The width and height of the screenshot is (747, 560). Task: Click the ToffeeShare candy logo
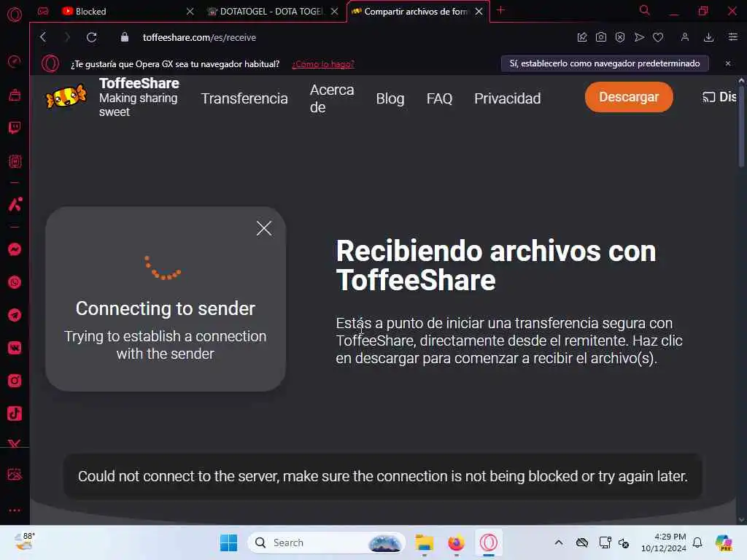(x=66, y=96)
